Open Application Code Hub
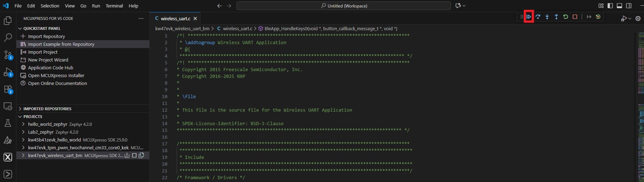This screenshot has height=182, width=644. click(50, 68)
